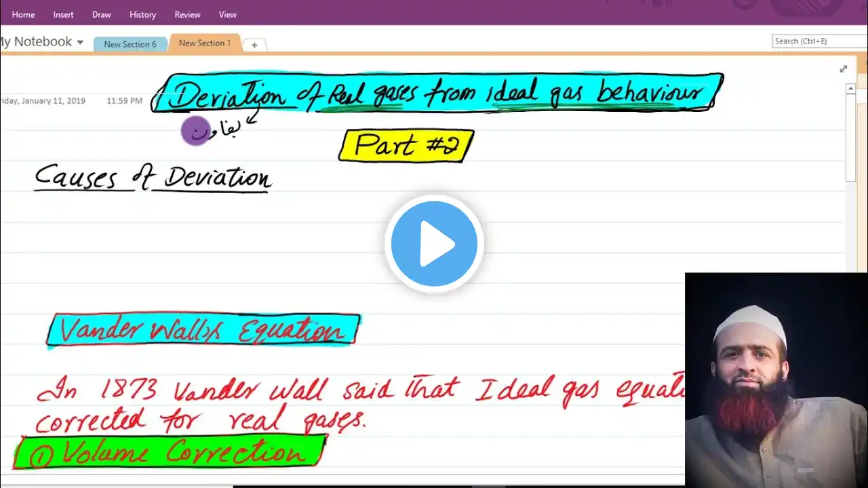Expand page with the full-page view arrow icon
The height and width of the screenshot is (488, 868).
click(x=844, y=68)
